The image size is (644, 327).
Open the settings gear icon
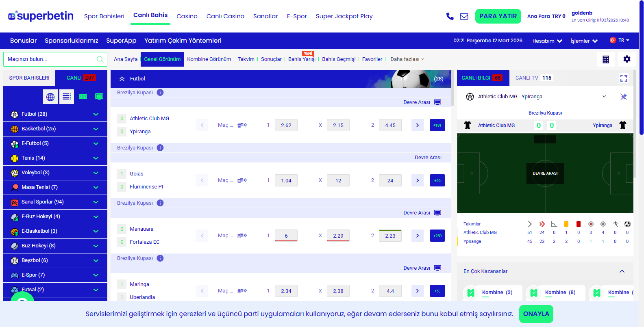pos(627,59)
